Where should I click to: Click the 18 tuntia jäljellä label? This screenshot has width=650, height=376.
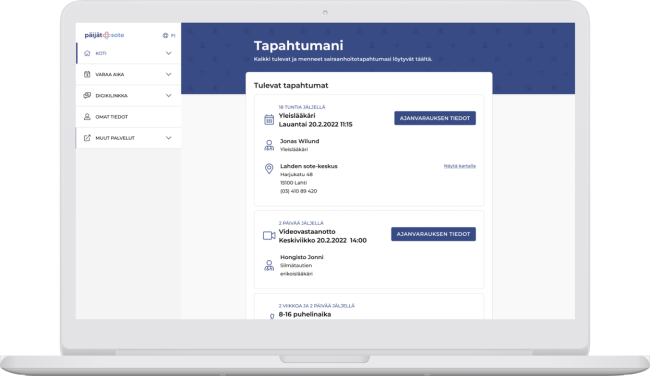point(302,107)
